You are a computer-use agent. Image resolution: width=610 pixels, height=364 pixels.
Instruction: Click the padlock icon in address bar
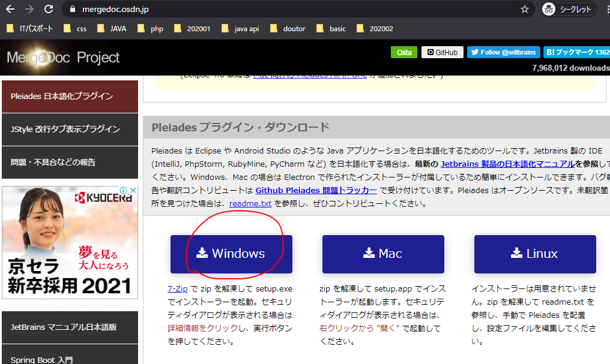pos(73,9)
